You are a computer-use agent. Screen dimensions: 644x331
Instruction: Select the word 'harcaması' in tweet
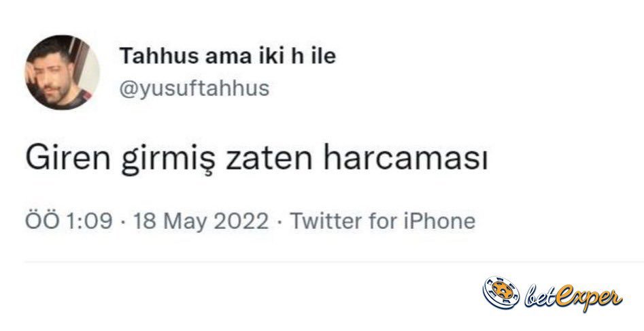point(406,158)
